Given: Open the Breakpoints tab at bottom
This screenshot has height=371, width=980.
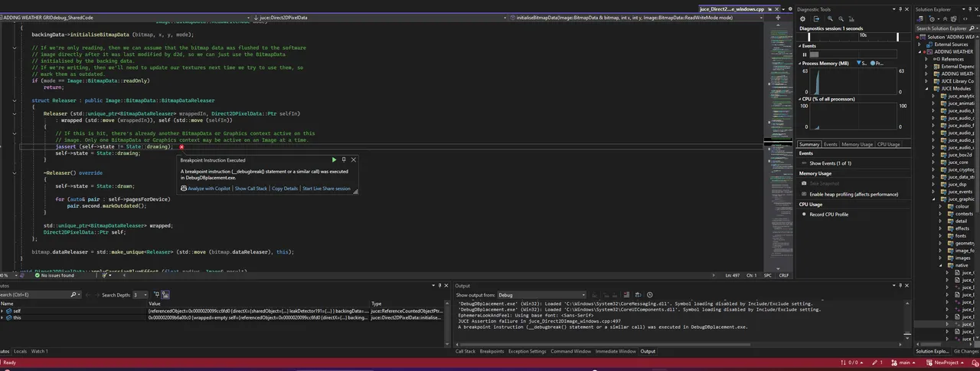Looking at the screenshot, I should pyautogui.click(x=492, y=351).
